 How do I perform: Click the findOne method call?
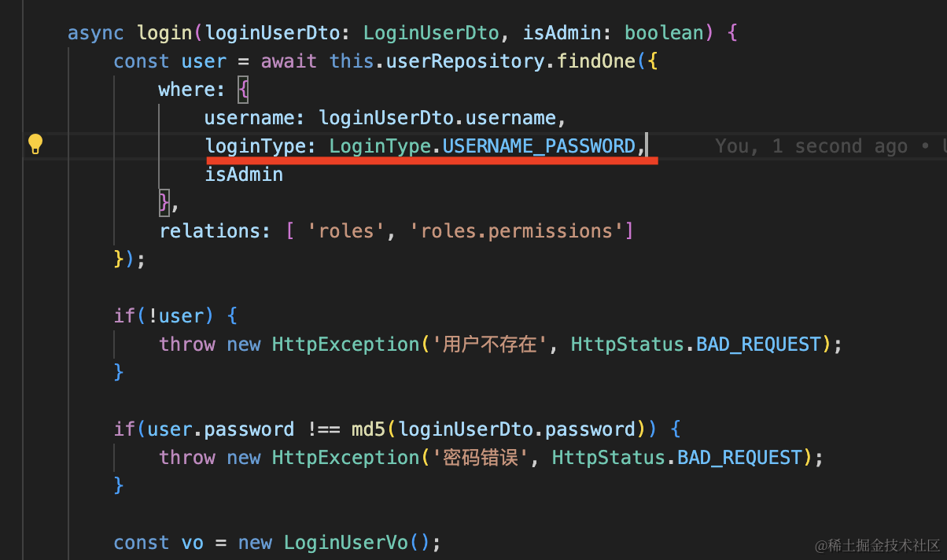(595, 61)
